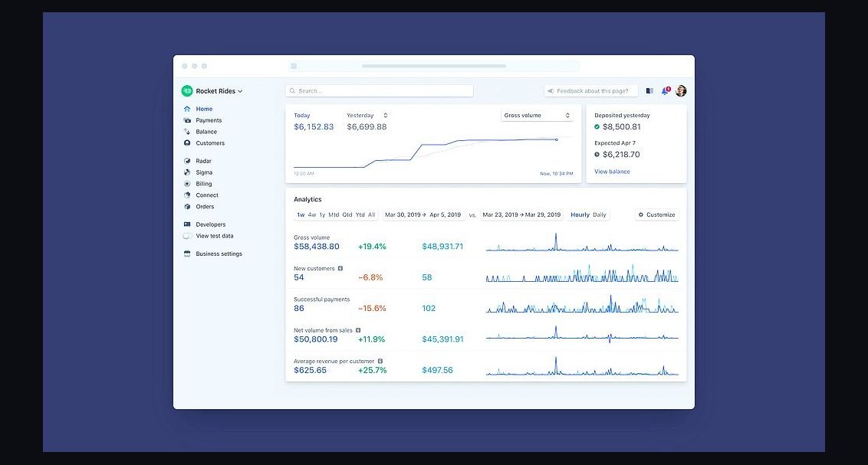Click the Rocket Rides green logo icon
Image resolution: width=868 pixels, height=465 pixels.
point(187,90)
